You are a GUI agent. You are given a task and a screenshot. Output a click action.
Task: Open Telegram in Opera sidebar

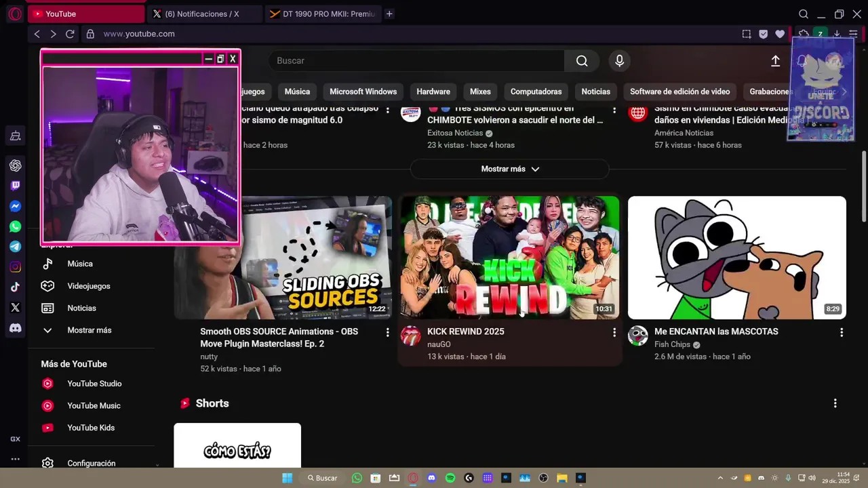point(15,247)
